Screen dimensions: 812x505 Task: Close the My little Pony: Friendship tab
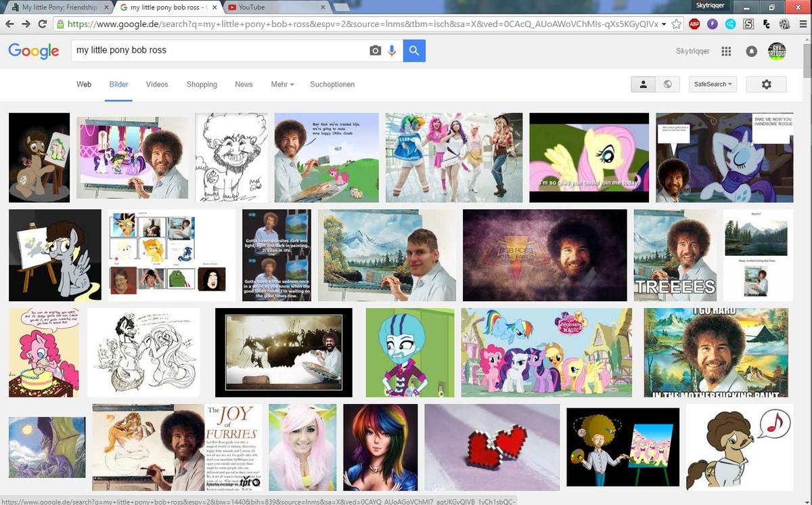pos(106,7)
